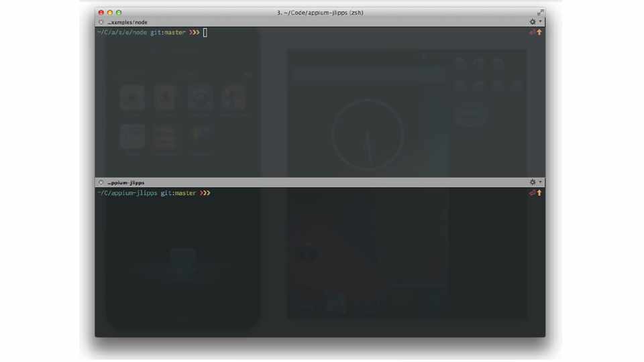644x362 pixels.
Task: Click the red return arrow in bottom pane
Action: pos(532,193)
